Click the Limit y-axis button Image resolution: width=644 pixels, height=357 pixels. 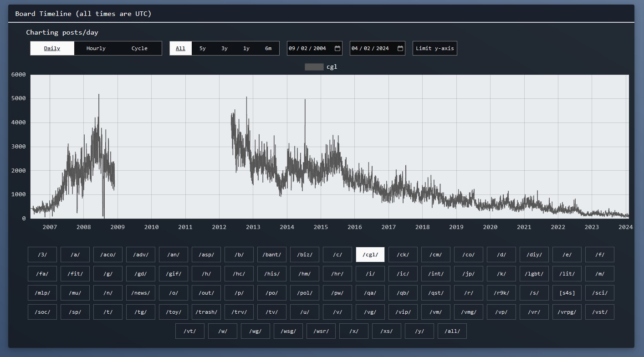435,48
